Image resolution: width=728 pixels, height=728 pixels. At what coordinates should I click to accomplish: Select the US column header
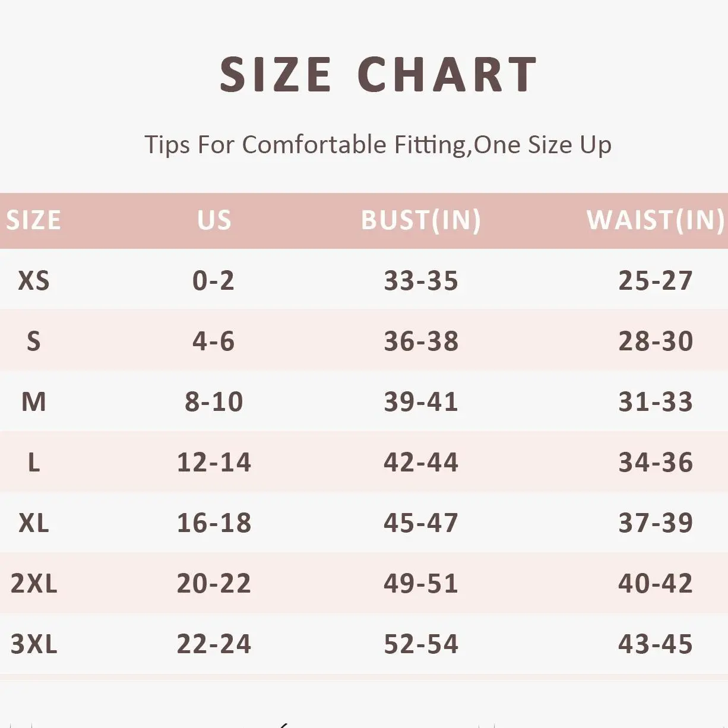click(214, 220)
